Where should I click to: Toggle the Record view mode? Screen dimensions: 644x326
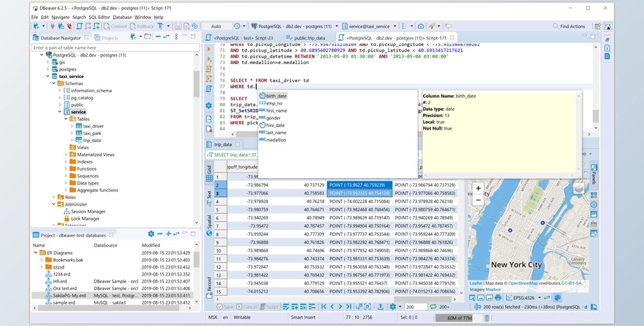pyautogui.click(x=209, y=287)
